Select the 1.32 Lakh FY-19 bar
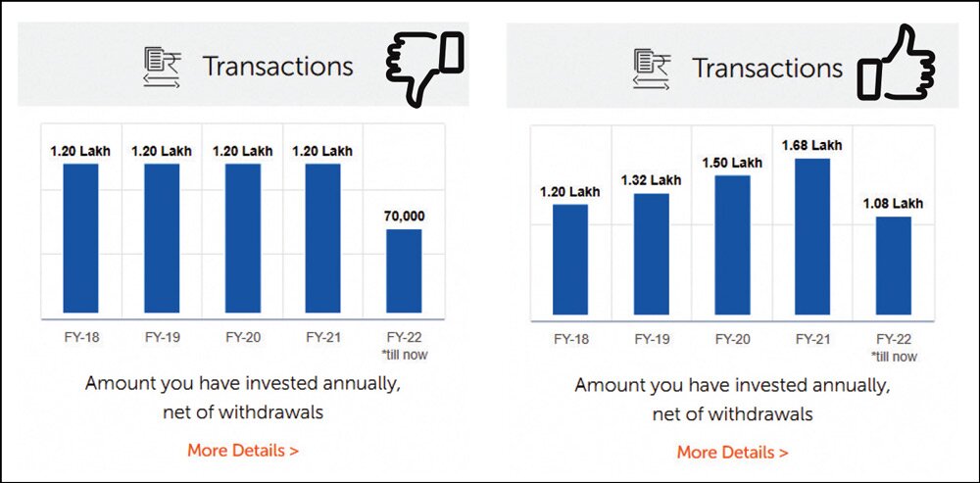 [x=651, y=256]
